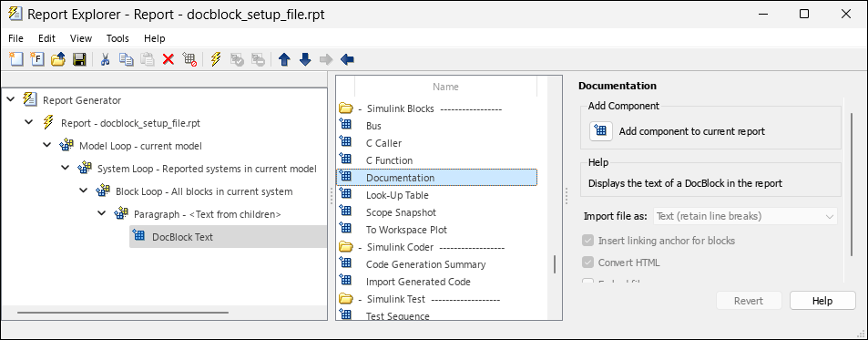Open the Tools menu
The image size is (868, 340).
pos(117,38)
